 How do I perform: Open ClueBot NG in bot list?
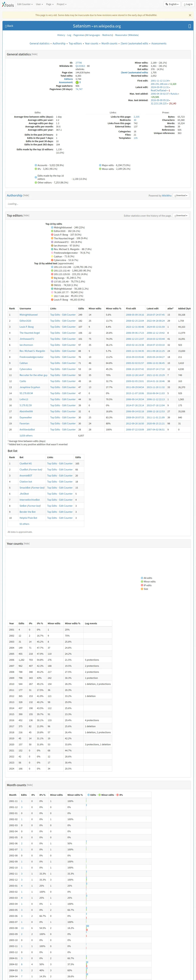tap(25, 463)
